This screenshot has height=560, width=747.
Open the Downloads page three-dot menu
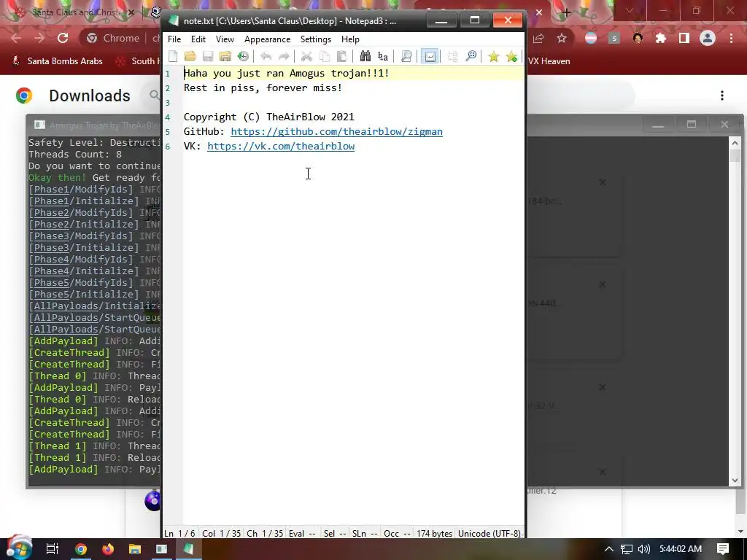tap(722, 96)
